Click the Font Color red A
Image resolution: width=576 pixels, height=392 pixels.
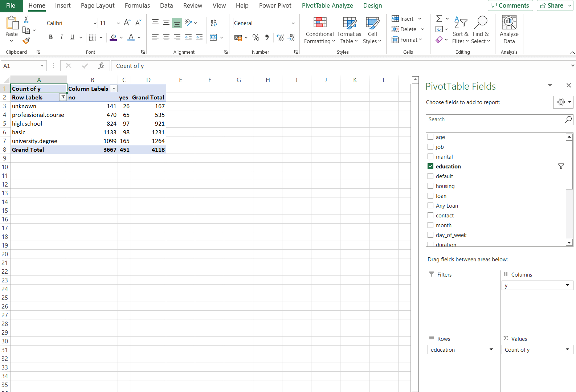tap(131, 37)
